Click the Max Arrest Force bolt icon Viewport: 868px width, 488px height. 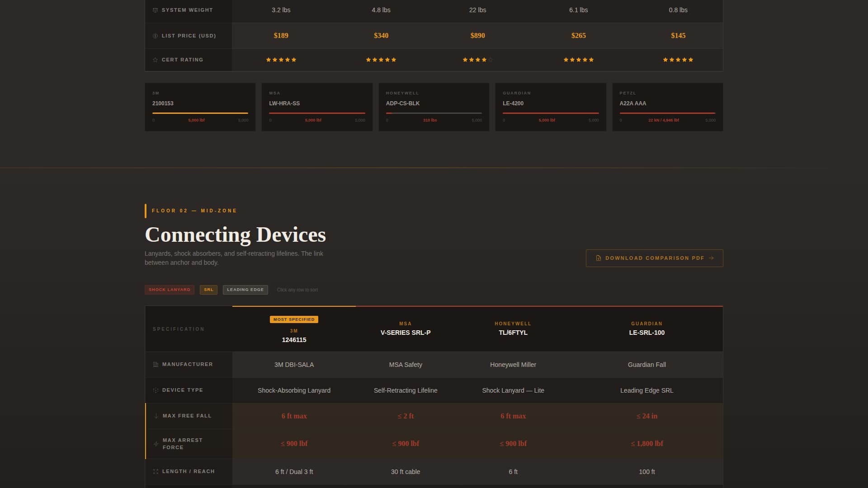click(x=156, y=443)
